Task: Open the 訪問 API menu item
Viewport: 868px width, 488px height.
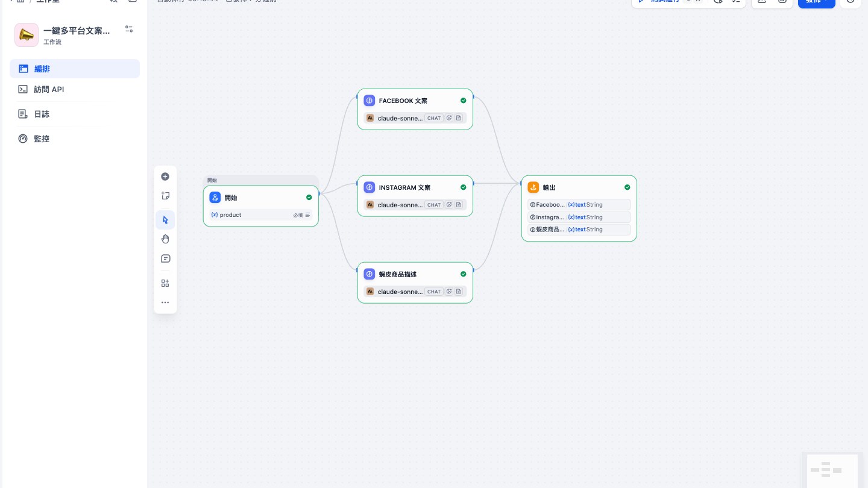Action: click(x=75, y=89)
